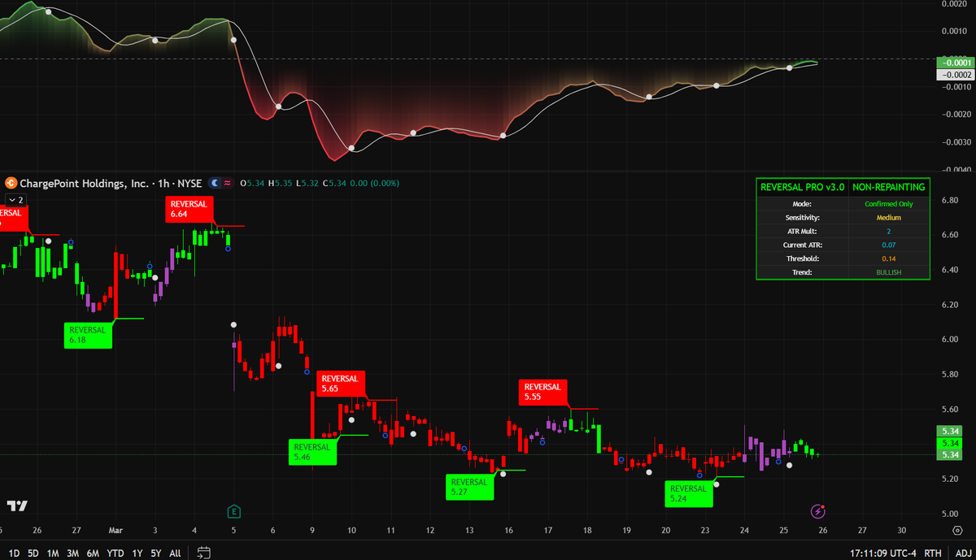Click the Current ATR value 0.07
Image resolution: width=976 pixels, height=560 pixels.
tap(888, 245)
